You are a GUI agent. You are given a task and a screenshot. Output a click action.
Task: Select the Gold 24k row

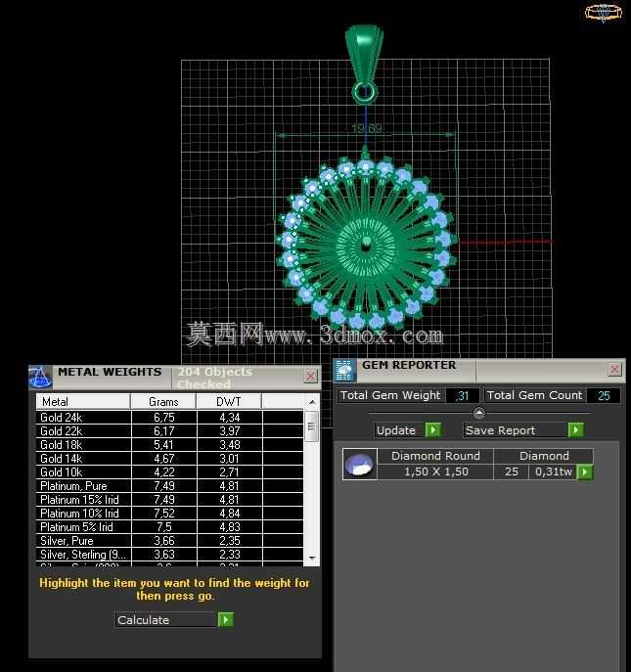[x=170, y=417]
